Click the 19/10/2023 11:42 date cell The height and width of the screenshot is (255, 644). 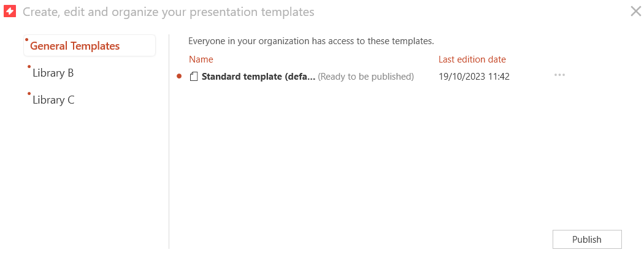[474, 77]
